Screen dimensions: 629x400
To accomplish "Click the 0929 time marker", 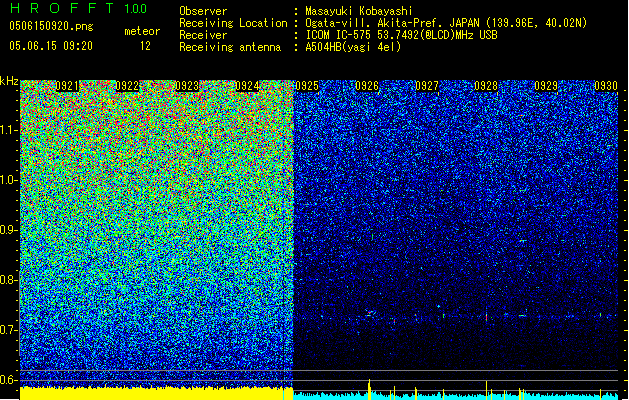I will (x=546, y=86).
